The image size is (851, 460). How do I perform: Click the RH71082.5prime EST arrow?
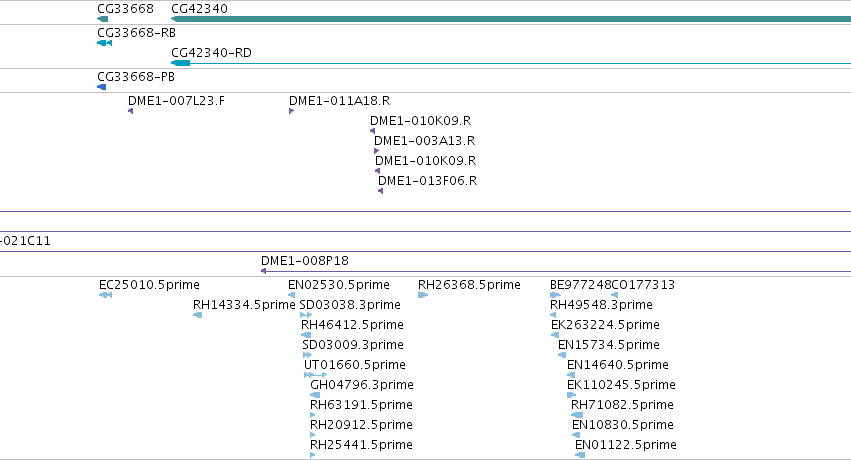[577, 415]
